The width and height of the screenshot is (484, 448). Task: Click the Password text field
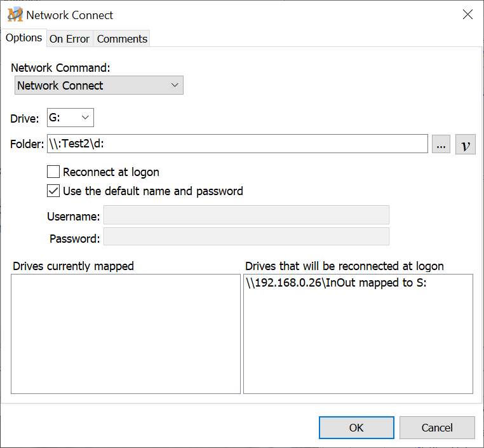pyautogui.click(x=246, y=238)
